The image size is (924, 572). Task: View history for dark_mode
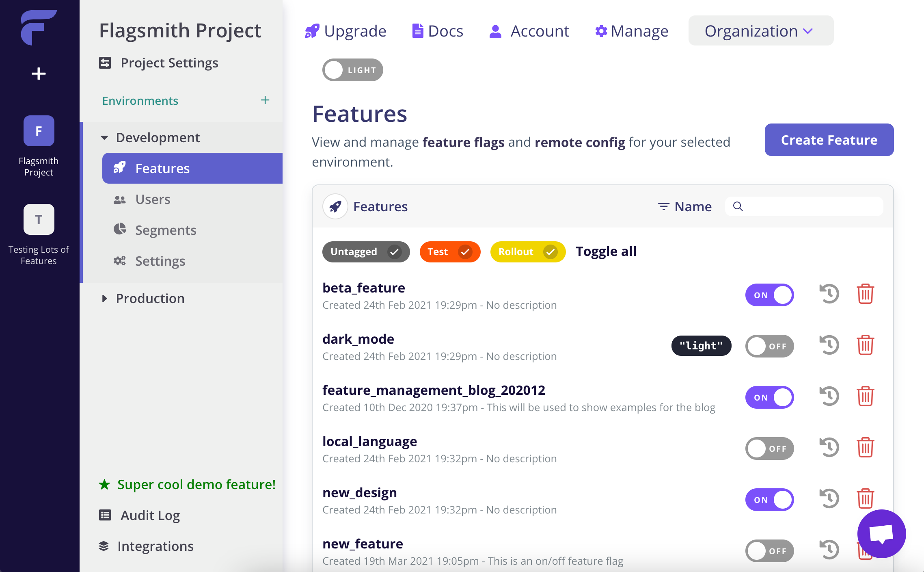829,345
